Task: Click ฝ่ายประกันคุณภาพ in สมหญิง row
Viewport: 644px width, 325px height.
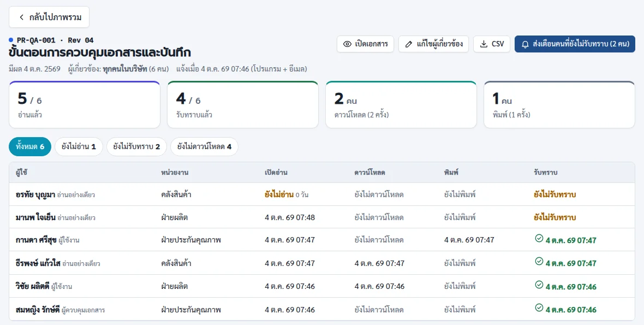Action: coord(191,309)
